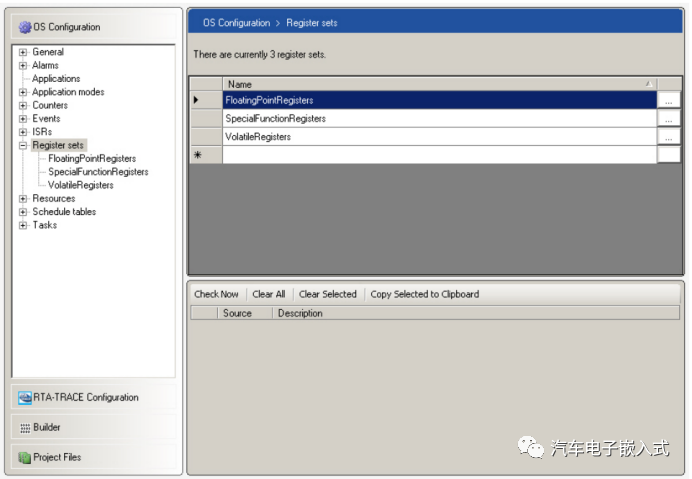Click the Source column header
The width and height of the screenshot is (692, 479).
pos(245,313)
